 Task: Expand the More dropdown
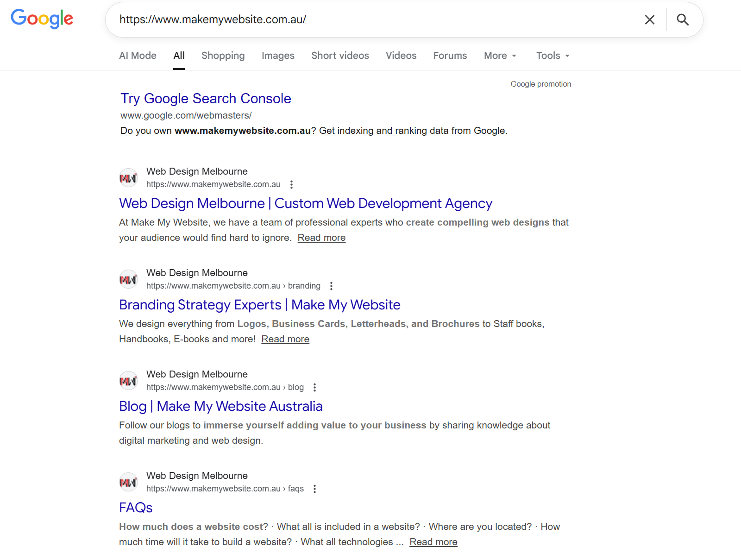pos(500,56)
